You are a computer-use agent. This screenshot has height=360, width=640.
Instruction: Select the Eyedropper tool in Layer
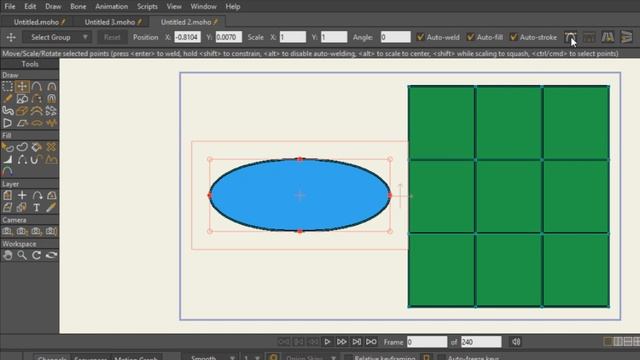coord(51,207)
